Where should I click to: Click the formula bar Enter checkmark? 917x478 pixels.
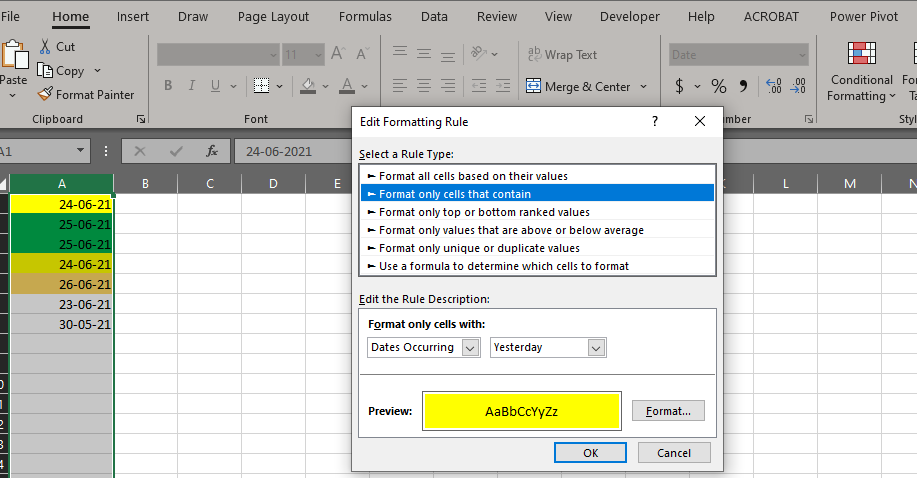click(176, 152)
